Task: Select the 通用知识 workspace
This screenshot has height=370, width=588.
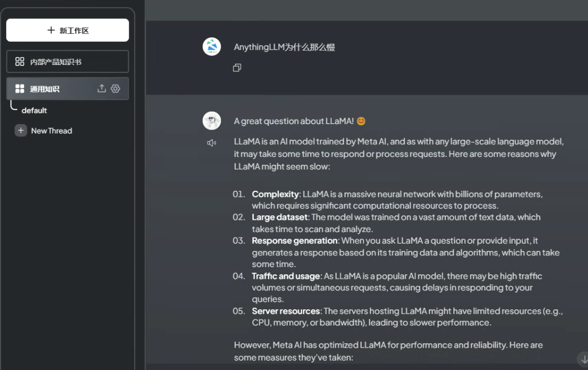Action: coord(67,89)
